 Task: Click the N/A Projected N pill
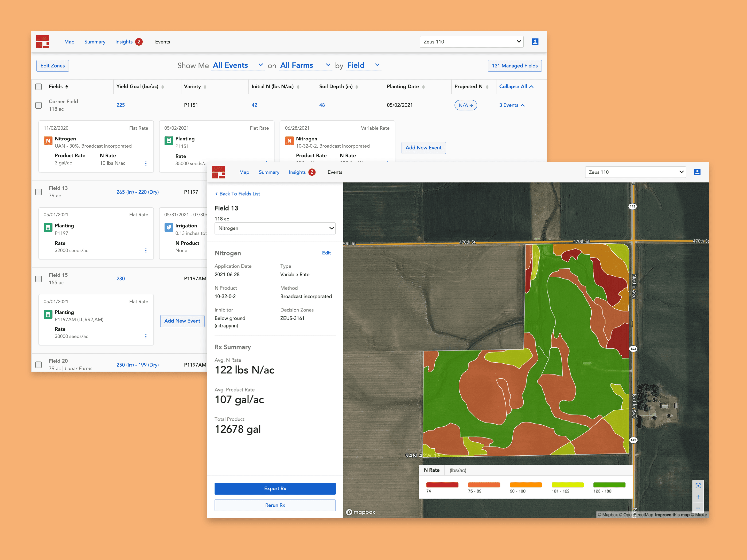[x=465, y=105]
